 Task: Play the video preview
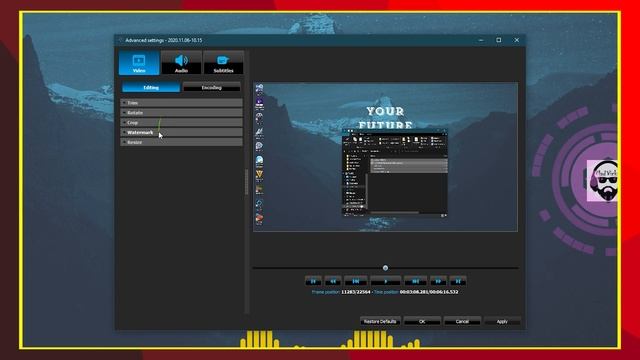[x=385, y=281]
